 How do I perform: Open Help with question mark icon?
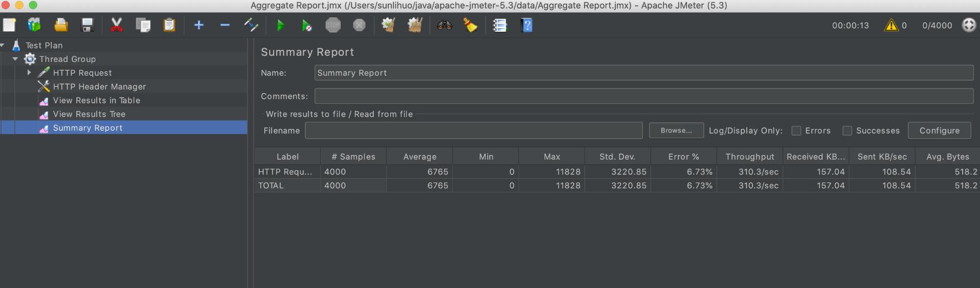click(527, 25)
